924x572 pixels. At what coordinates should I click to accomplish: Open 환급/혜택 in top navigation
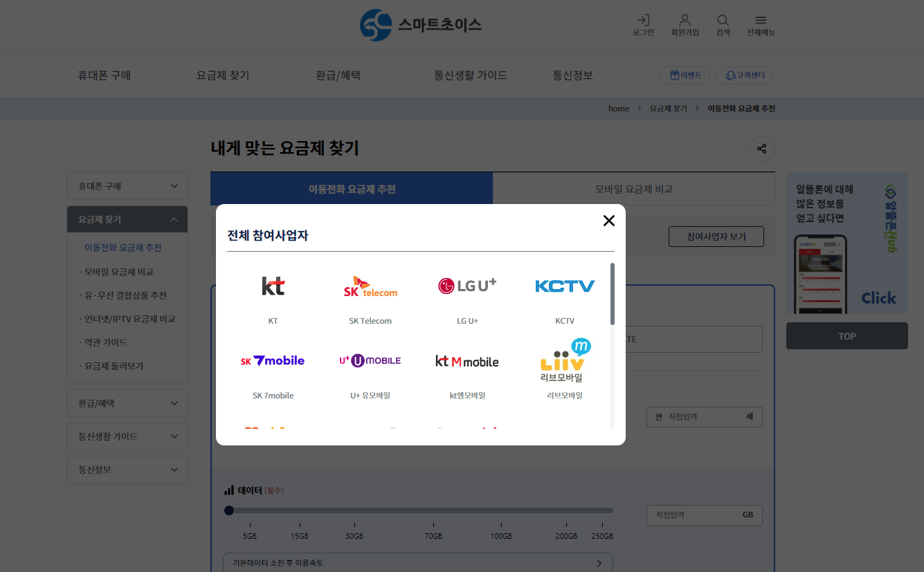[338, 75]
